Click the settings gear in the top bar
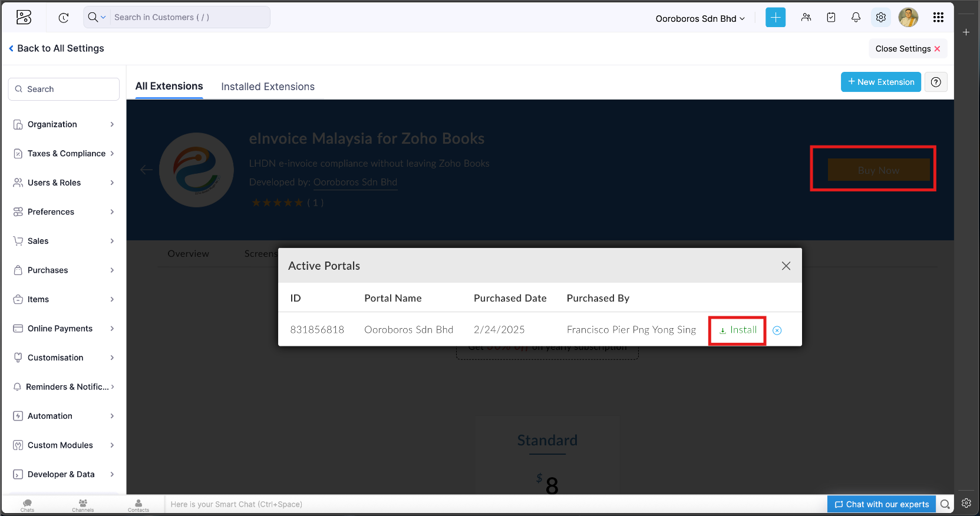This screenshot has width=980, height=516. click(881, 18)
